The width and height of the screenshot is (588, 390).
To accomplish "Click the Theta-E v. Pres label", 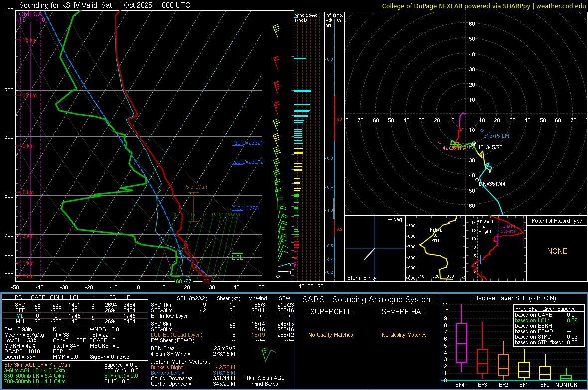I will tap(435, 235).
